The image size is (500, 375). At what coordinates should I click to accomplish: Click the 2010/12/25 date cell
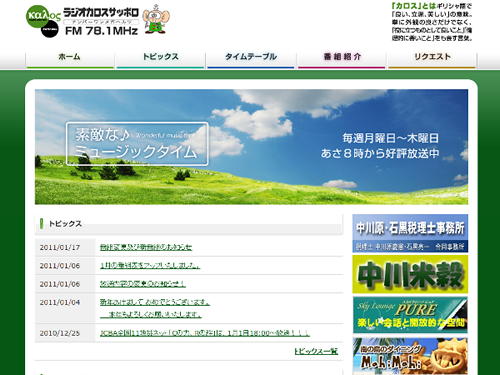point(65,333)
